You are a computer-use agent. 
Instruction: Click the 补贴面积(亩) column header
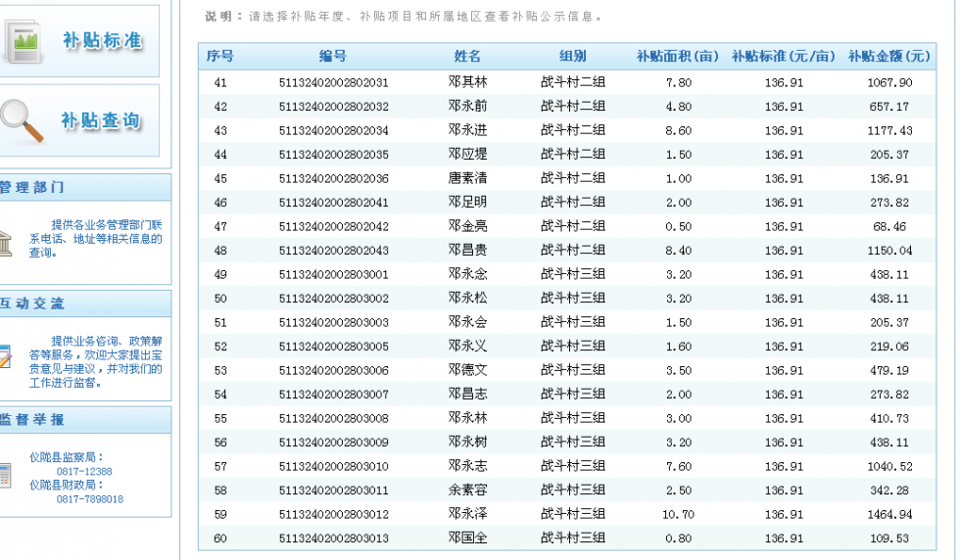[678, 57]
